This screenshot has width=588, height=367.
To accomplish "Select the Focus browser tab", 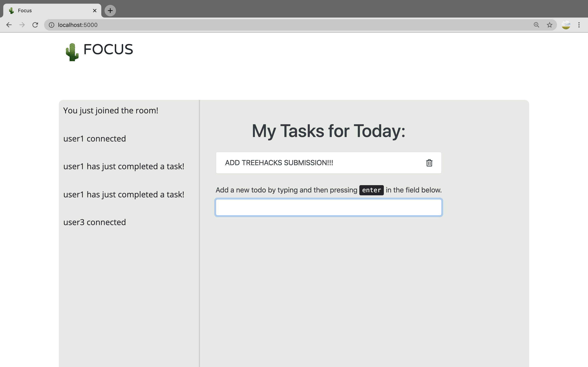I will click(49, 10).
